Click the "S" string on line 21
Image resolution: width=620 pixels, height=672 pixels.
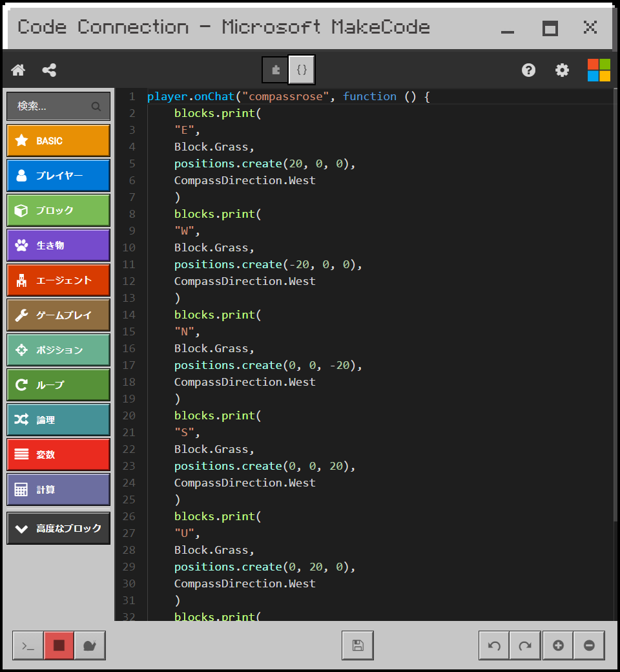pyautogui.click(x=184, y=432)
